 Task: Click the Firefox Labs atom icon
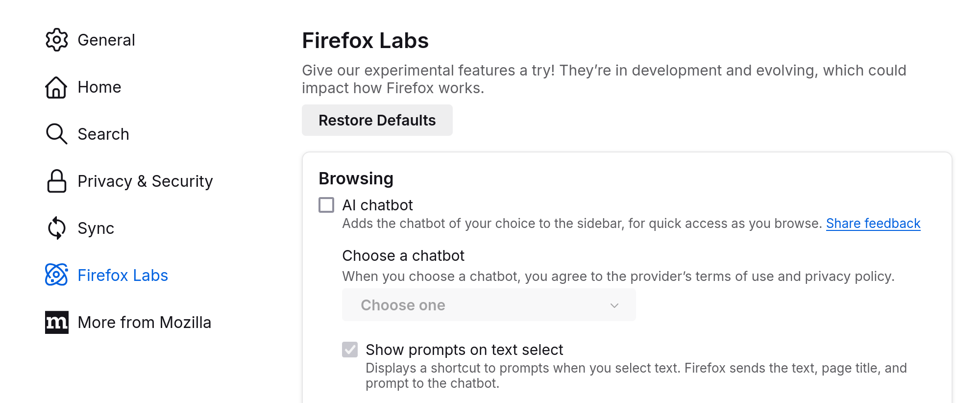coord(57,275)
